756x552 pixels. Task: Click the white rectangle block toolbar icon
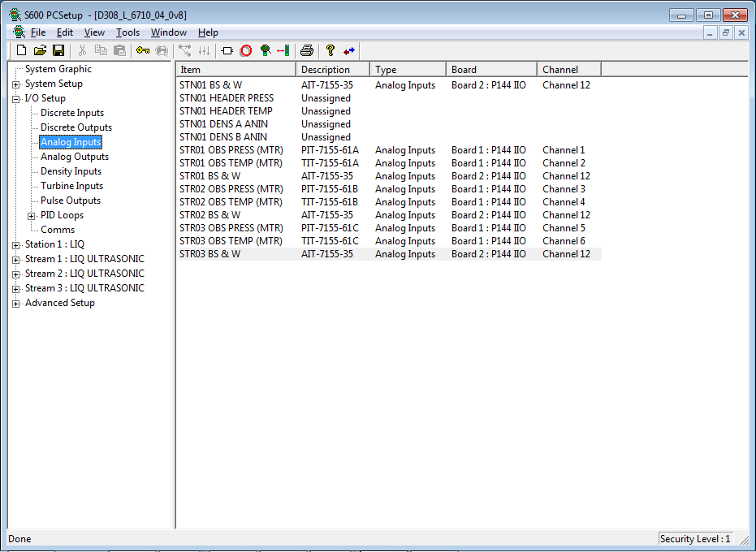pyautogui.click(x=227, y=50)
